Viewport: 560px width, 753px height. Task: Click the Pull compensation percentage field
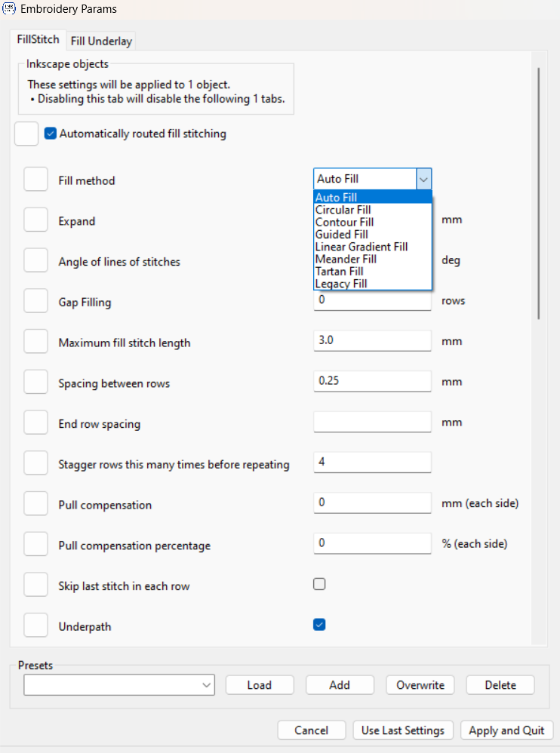point(373,543)
